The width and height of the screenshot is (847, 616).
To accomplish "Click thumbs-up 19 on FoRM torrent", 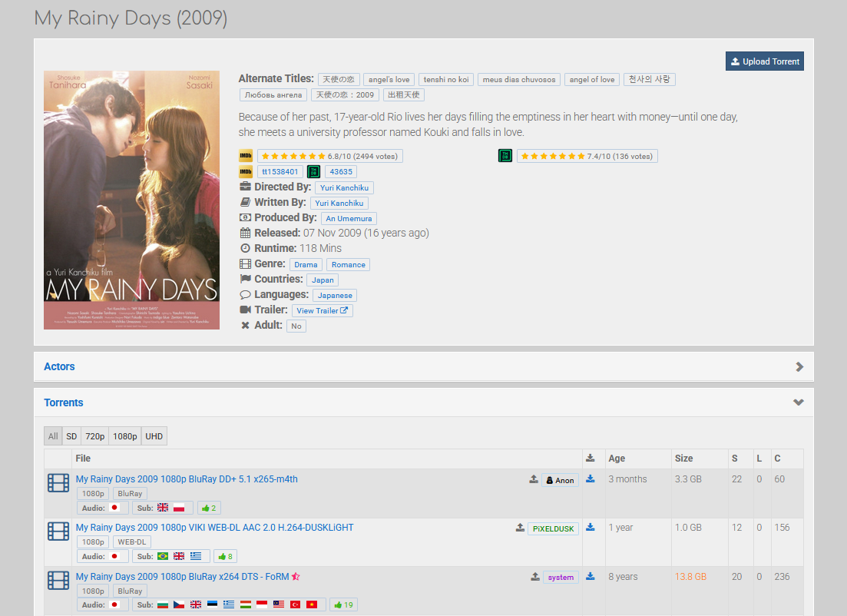I will (343, 605).
